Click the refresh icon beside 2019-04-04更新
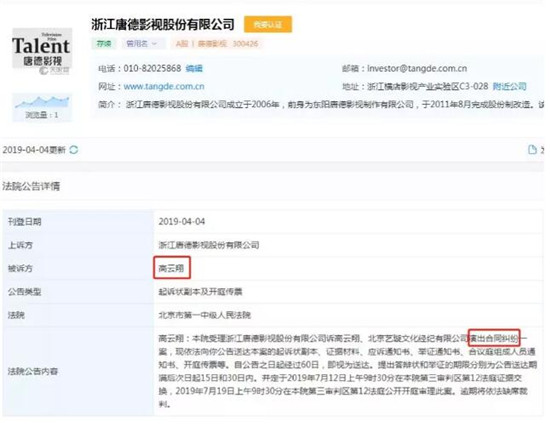Viewport: 550px width, 426px height. pyautogui.click(x=74, y=150)
